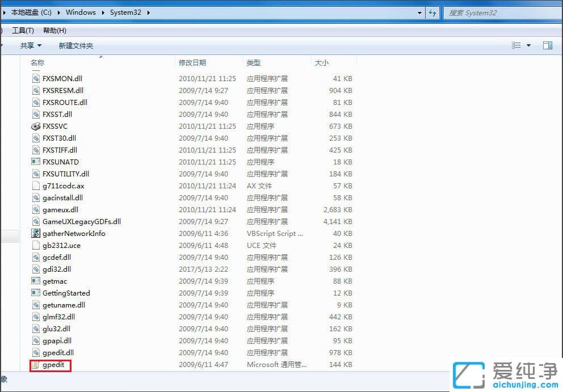Click the refresh icon in address bar

click(432, 12)
